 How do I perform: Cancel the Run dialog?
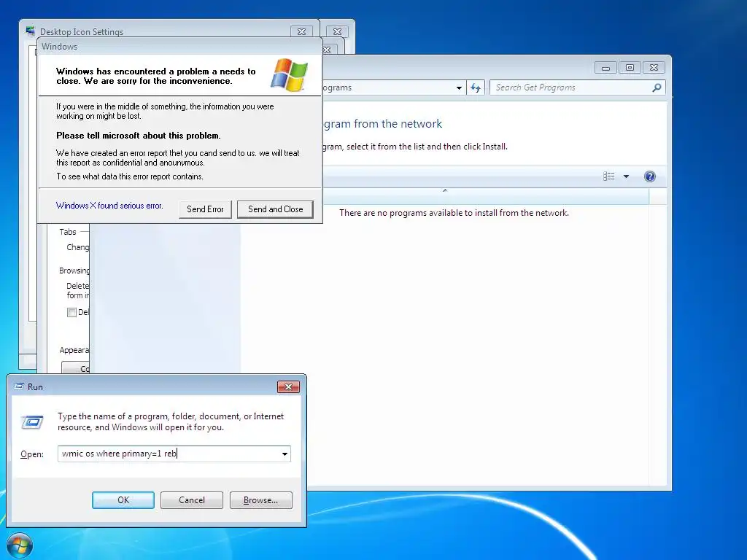192,500
